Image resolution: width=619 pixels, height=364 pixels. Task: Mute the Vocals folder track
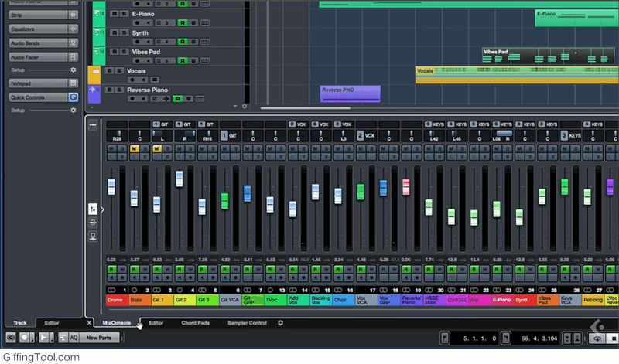(x=109, y=70)
